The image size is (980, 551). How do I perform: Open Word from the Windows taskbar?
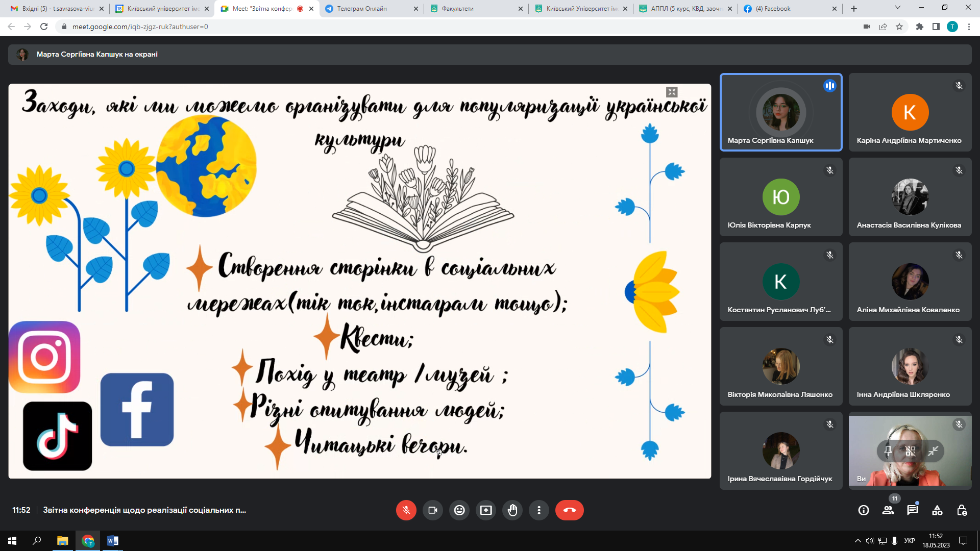113,541
